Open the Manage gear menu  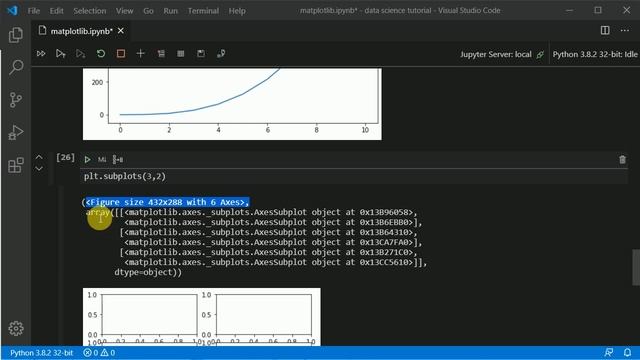[x=16, y=328]
